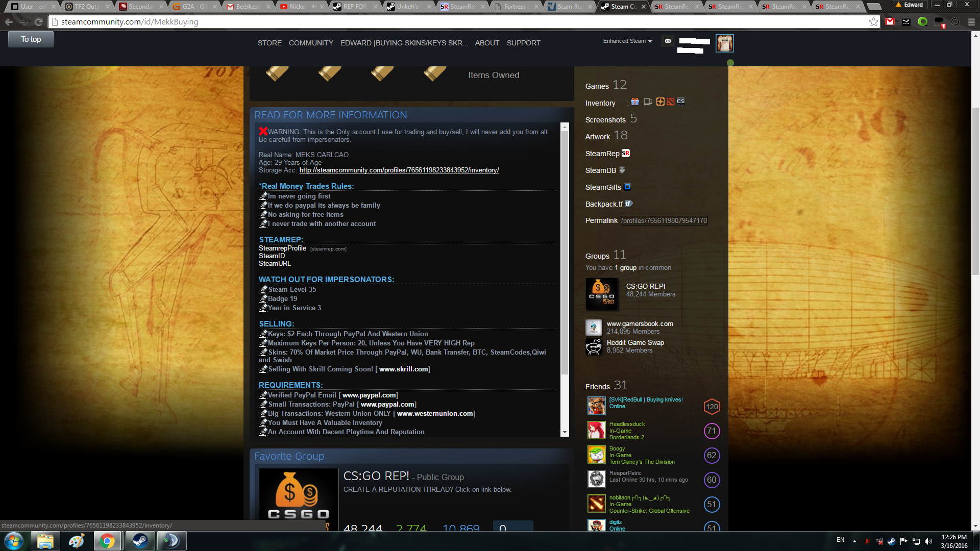
Task: Click the Backpack.tf icon
Action: click(629, 204)
